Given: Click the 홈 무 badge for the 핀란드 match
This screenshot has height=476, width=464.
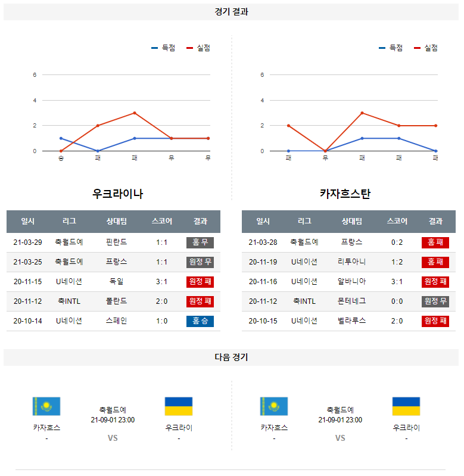Looking at the screenshot, I should (200, 242).
